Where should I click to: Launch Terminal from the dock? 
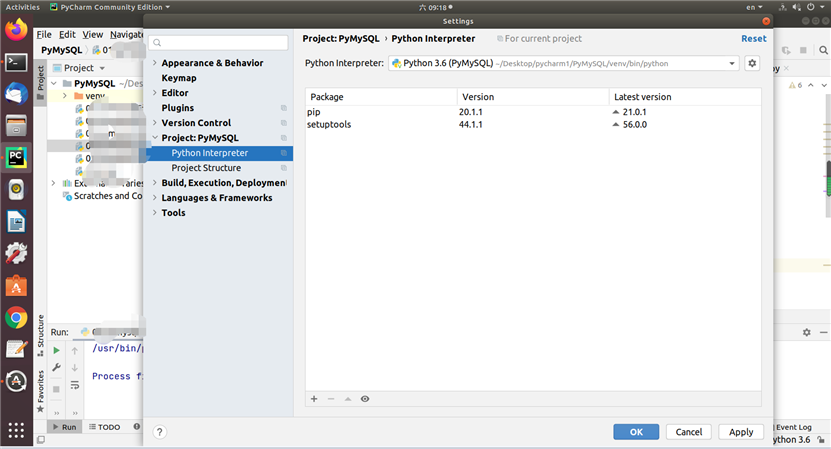[x=16, y=63]
